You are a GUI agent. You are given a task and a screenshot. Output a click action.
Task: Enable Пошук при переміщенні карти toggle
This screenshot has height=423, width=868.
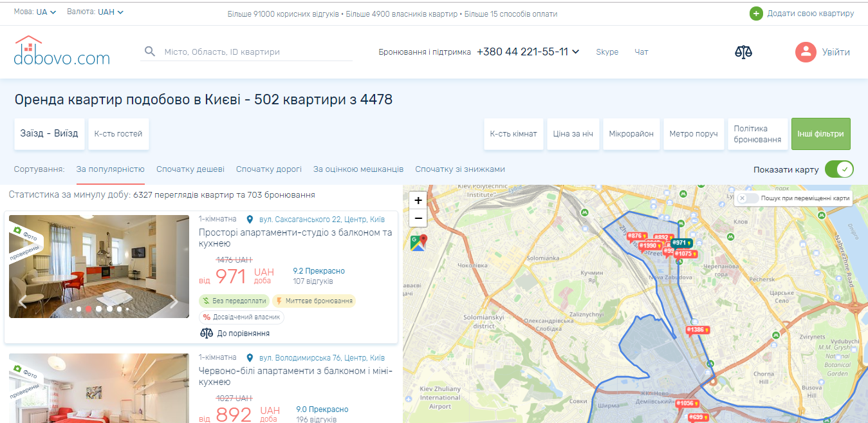coord(747,198)
